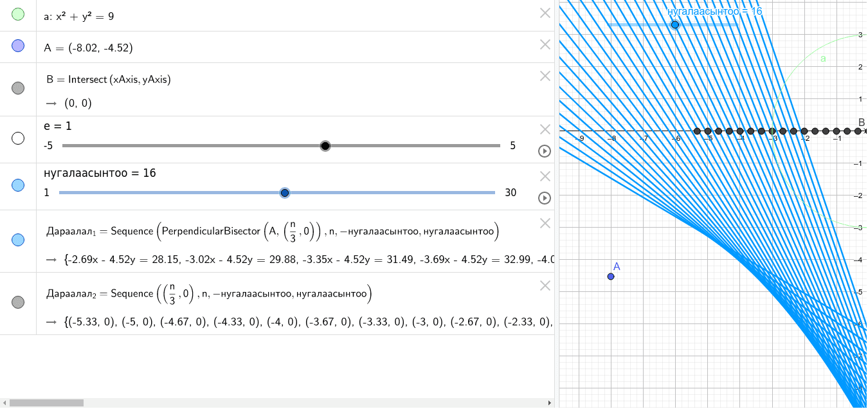The width and height of the screenshot is (868, 409).
Task: Delete the Дараалал₁ row
Action: [x=545, y=223]
